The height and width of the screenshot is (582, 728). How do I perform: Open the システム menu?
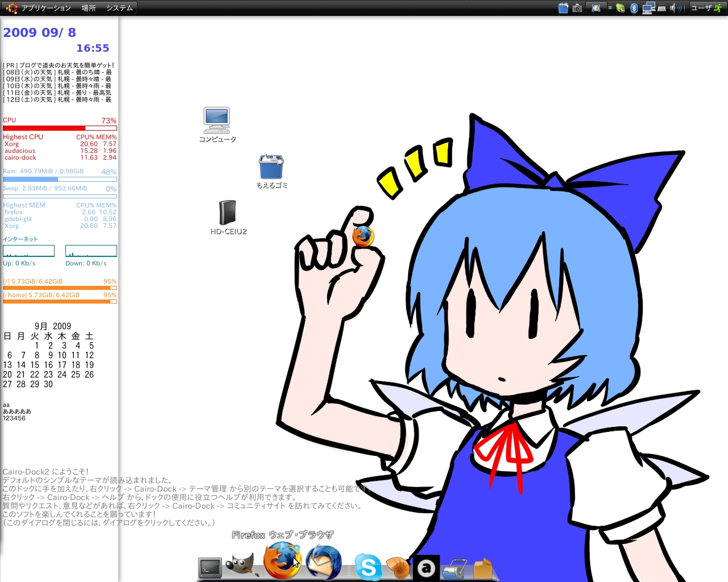[x=119, y=8]
